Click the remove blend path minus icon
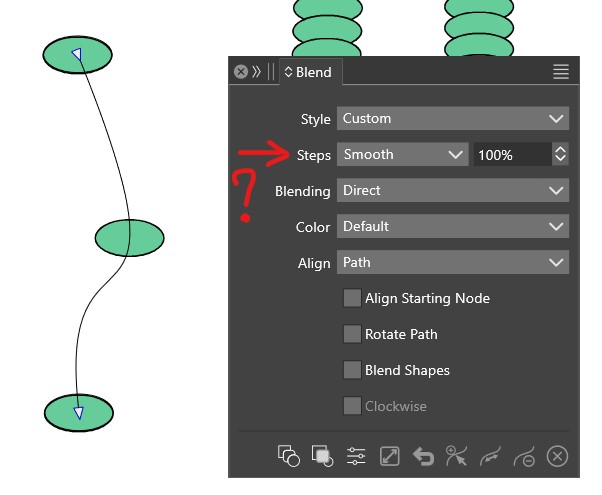The width and height of the screenshot is (602, 495). 524,456
